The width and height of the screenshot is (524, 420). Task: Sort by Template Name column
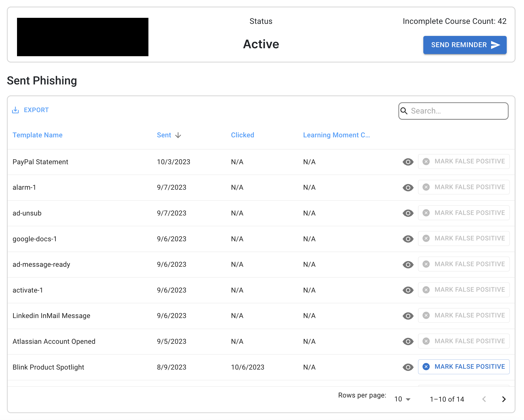38,135
